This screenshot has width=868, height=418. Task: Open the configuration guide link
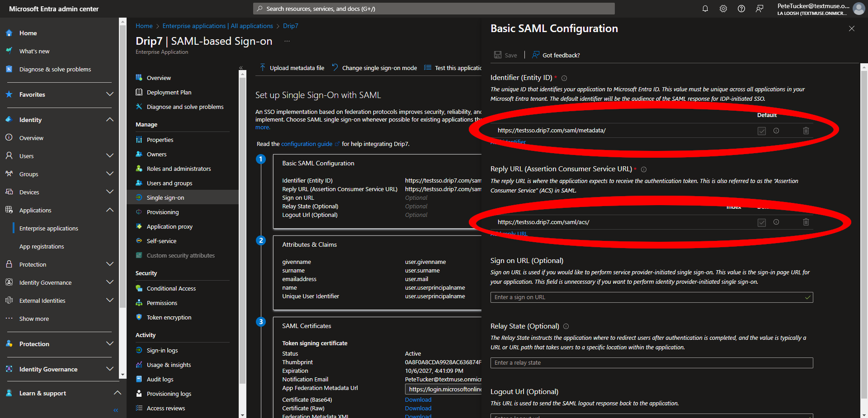307,144
